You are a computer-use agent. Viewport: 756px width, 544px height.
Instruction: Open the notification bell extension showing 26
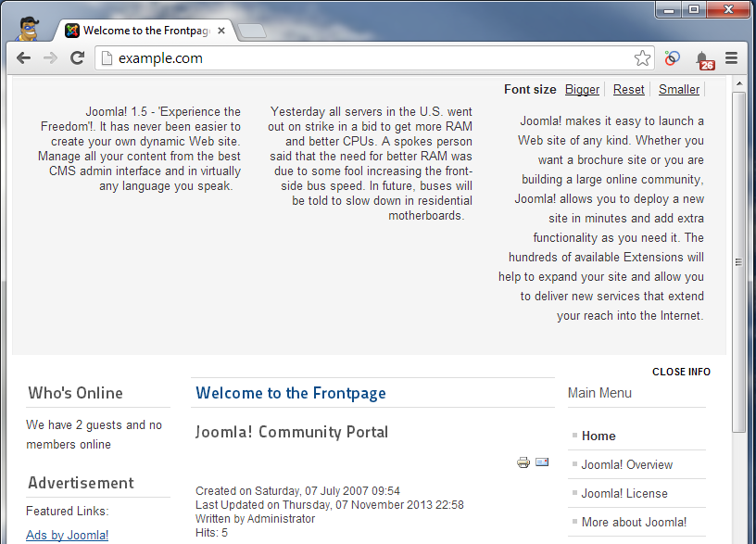704,60
